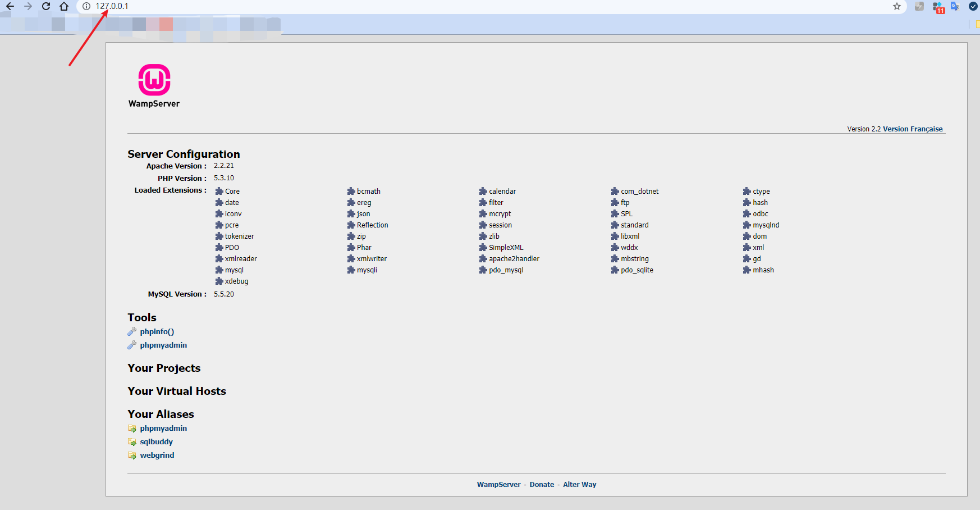Click the libxml extension name
The width and height of the screenshot is (980, 510).
(630, 236)
